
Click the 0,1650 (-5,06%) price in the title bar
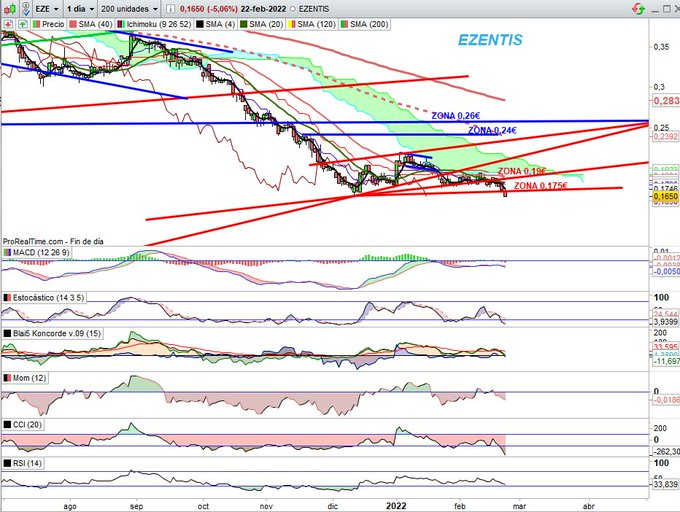pyautogui.click(x=208, y=9)
